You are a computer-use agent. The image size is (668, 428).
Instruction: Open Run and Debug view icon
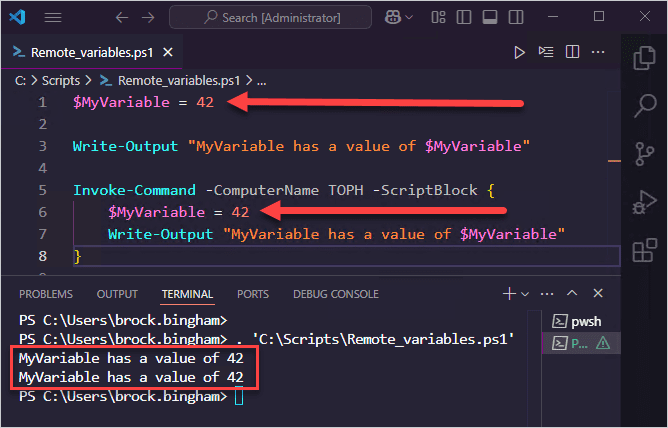click(645, 202)
